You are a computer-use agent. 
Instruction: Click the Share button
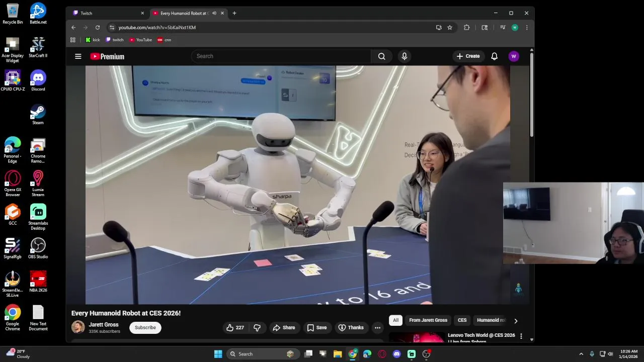tap(284, 328)
